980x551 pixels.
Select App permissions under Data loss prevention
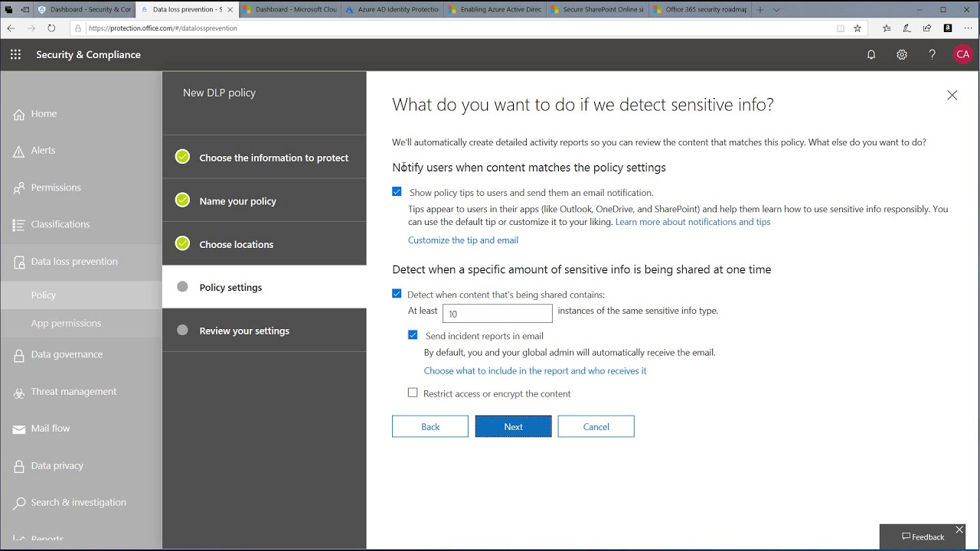pyautogui.click(x=66, y=323)
